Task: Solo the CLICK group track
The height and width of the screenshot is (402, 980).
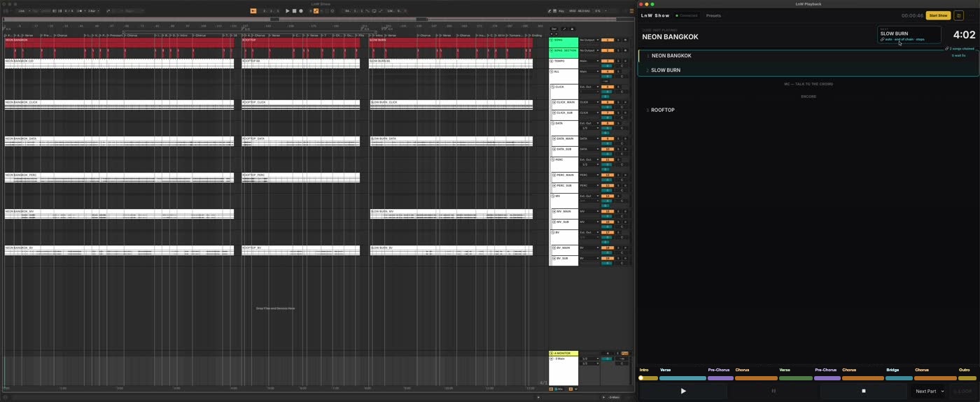Action: [618, 87]
